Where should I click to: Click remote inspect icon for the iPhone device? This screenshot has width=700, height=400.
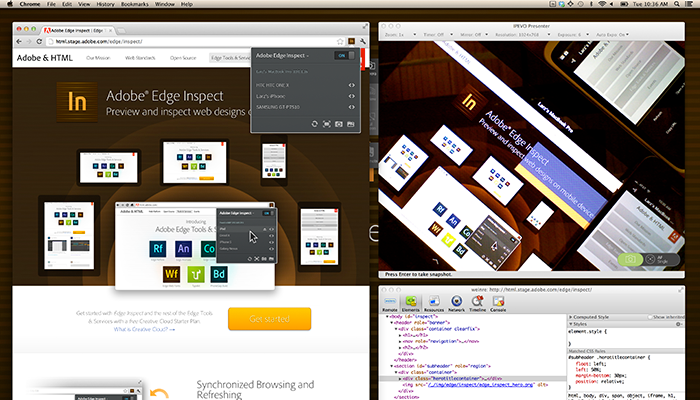coord(352,96)
